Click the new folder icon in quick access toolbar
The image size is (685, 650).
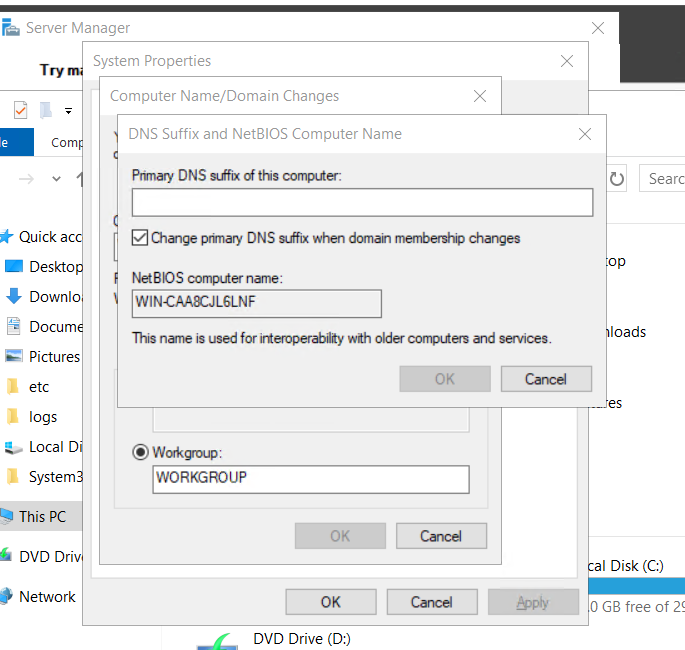click(x=45, y=110)
